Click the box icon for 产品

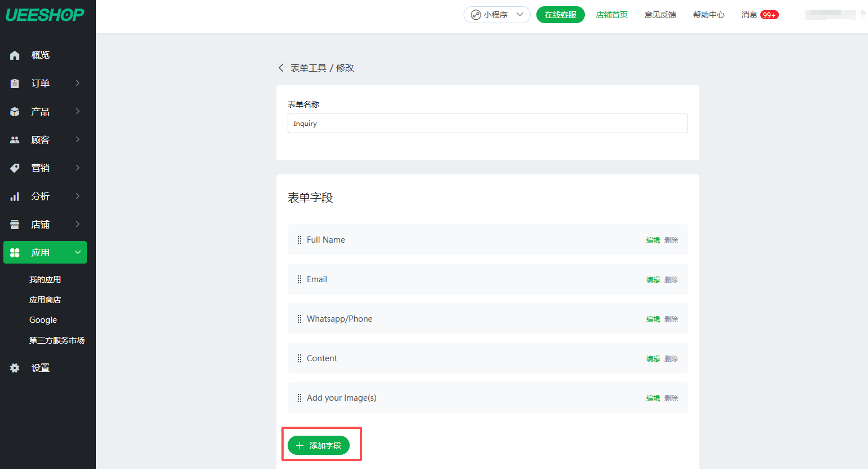pyautogui.click(x=15, y=112)
